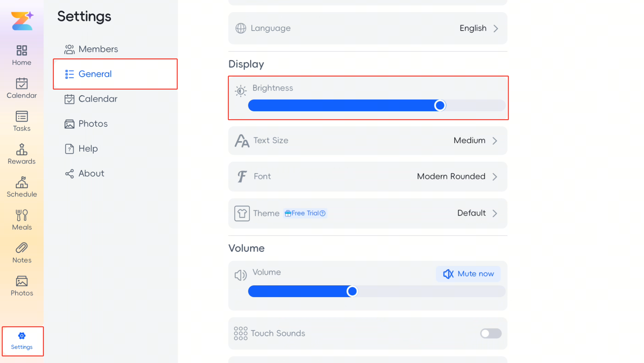This screenshot has height=363, width=644.
Task: Click the Volume slider track
Action: pyautogui.click(x=376, y=291)
